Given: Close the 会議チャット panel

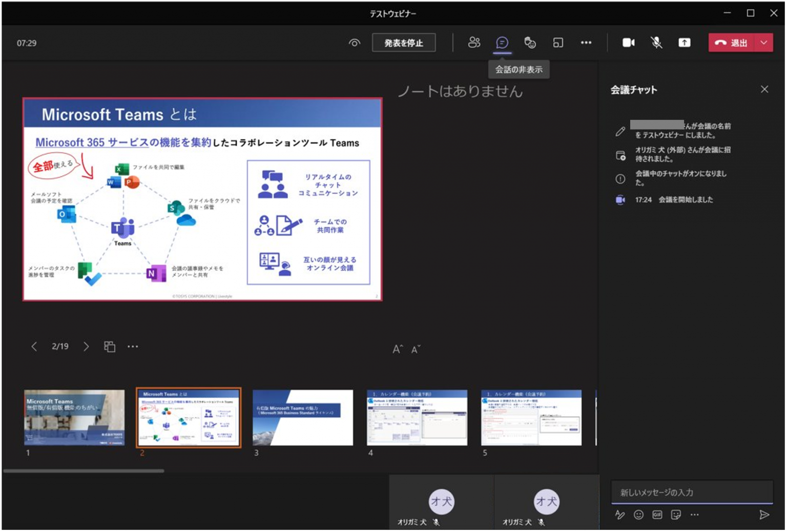Looking at the screenshot, I should pos(764,89).
